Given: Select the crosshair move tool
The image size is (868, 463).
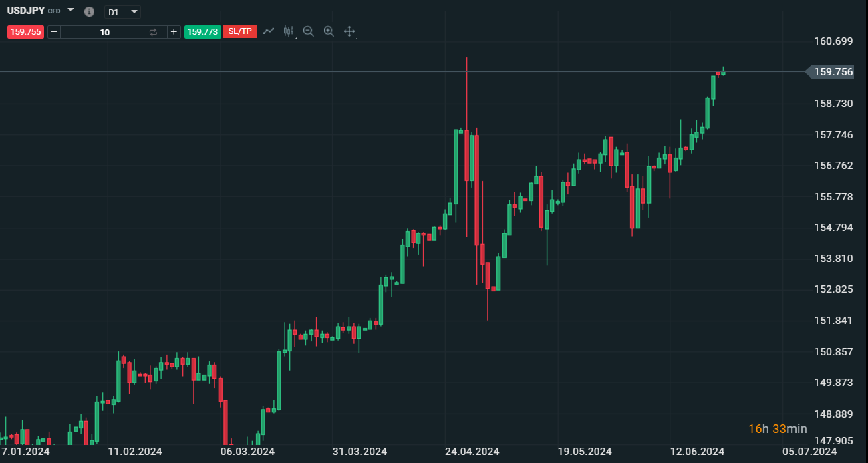Looking at the screenshot, I should pos(349,31).
